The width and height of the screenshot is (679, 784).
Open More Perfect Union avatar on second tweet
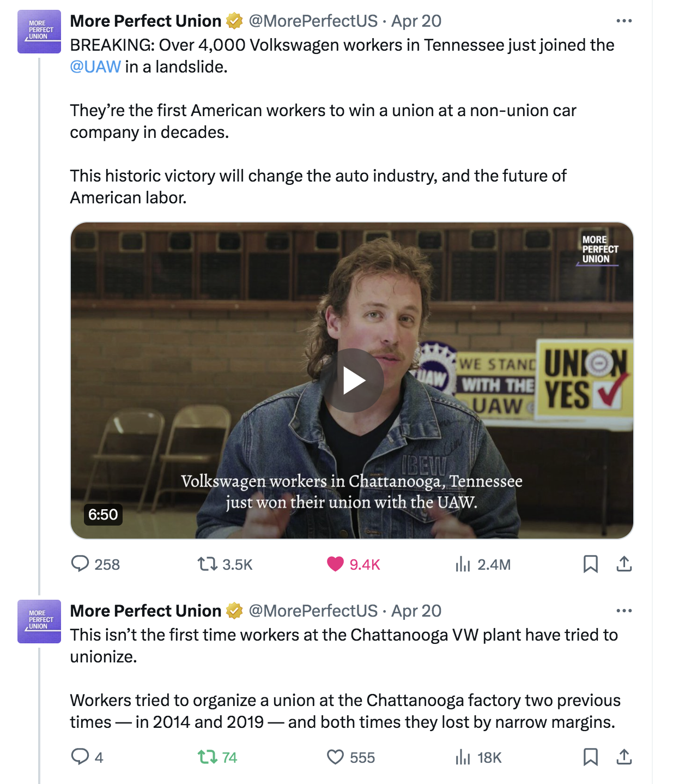39,621
